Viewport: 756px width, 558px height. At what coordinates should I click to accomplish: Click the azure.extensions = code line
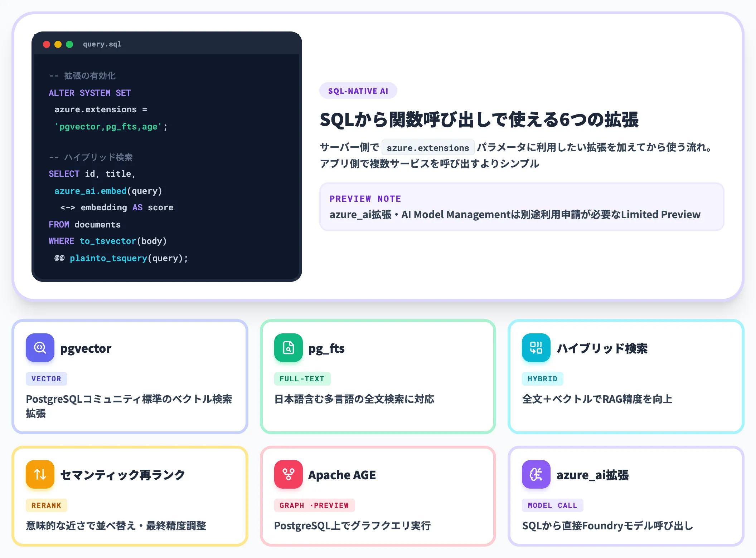tap(101, 109)
